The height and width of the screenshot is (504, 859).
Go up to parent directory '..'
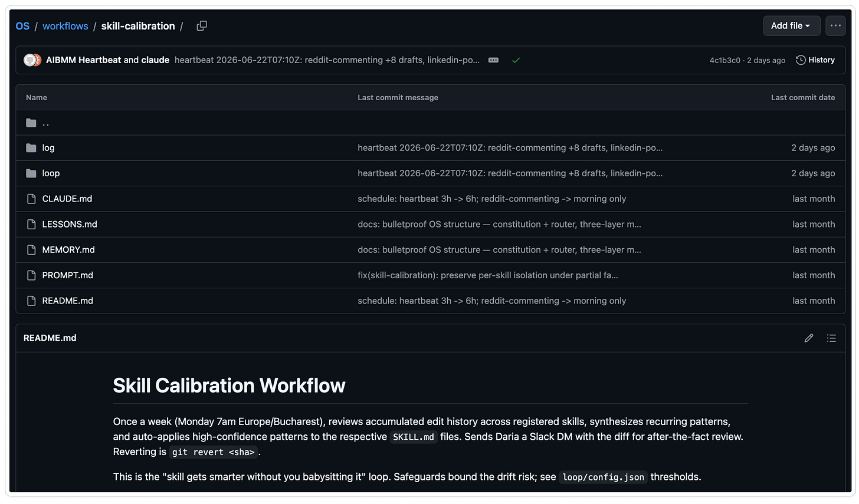(45, 123)
